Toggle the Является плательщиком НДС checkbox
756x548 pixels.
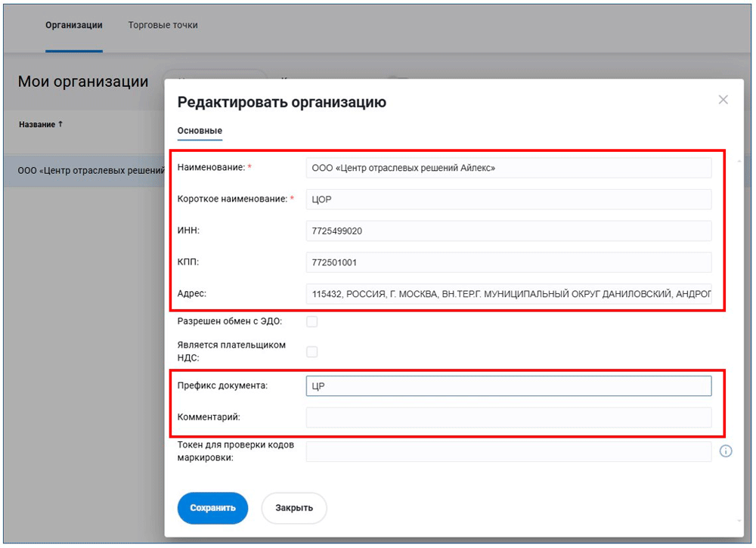coord(311,351)
